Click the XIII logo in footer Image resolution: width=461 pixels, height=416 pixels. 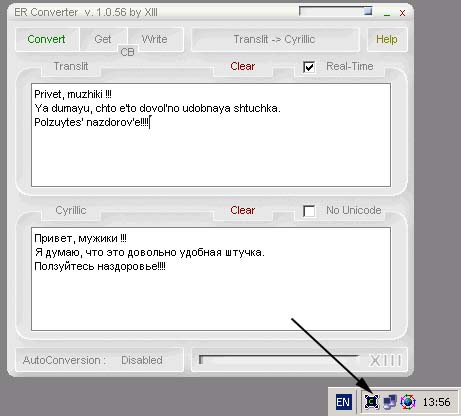[x=385, y=360]
